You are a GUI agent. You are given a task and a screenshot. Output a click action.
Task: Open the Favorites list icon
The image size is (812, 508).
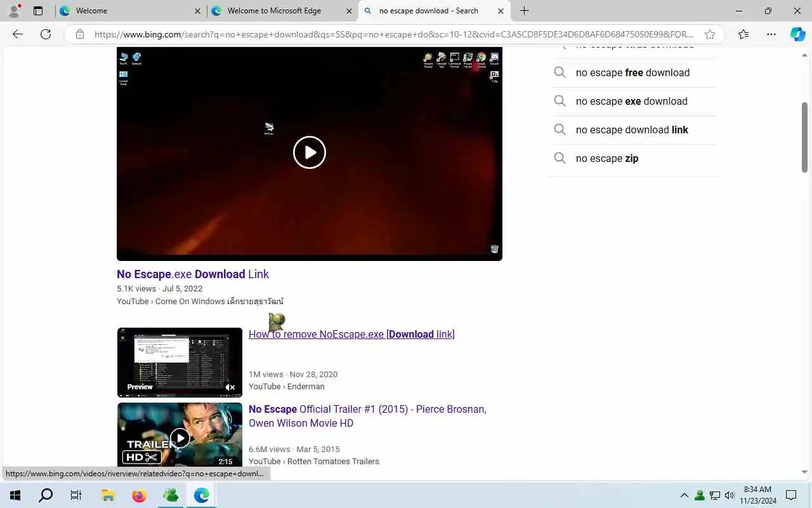click(743, 34)
